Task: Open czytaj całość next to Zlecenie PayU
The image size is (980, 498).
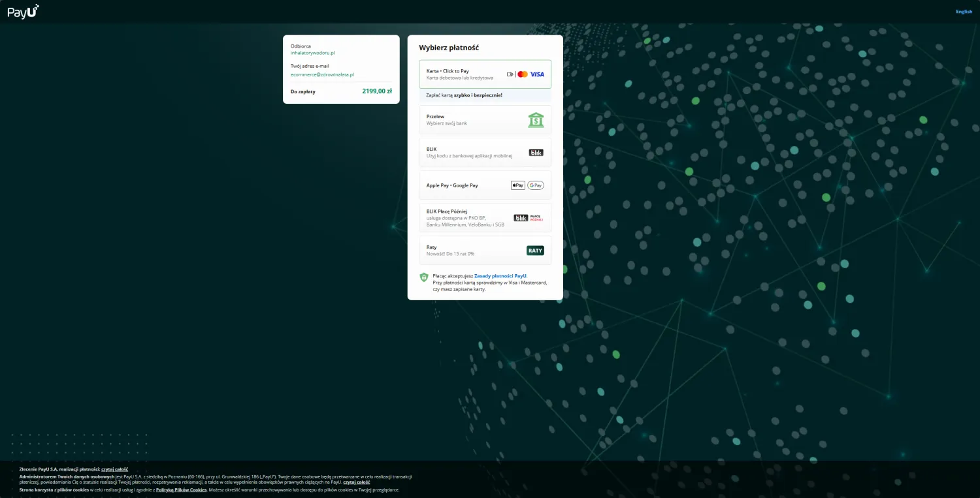Action: tap(114, 469)
